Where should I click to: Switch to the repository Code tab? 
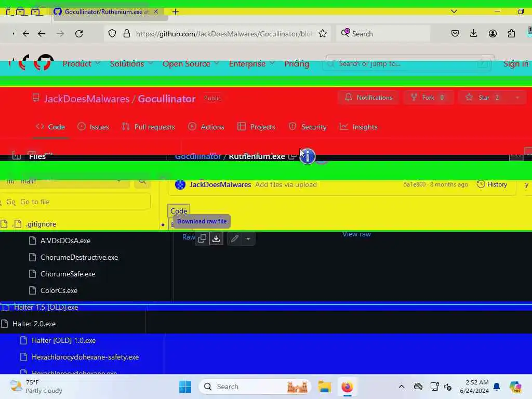click(50, 127)
